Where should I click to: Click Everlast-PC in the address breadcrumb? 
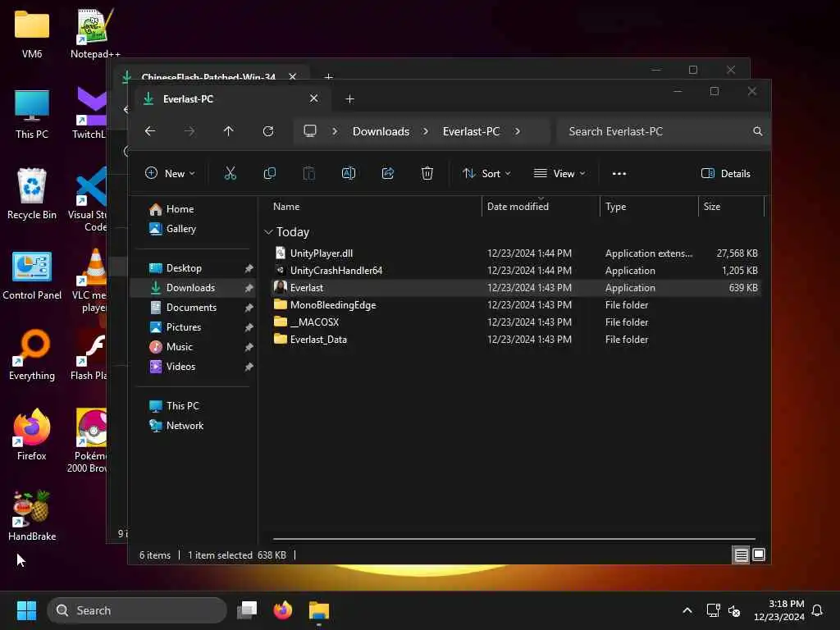(472, 131)
